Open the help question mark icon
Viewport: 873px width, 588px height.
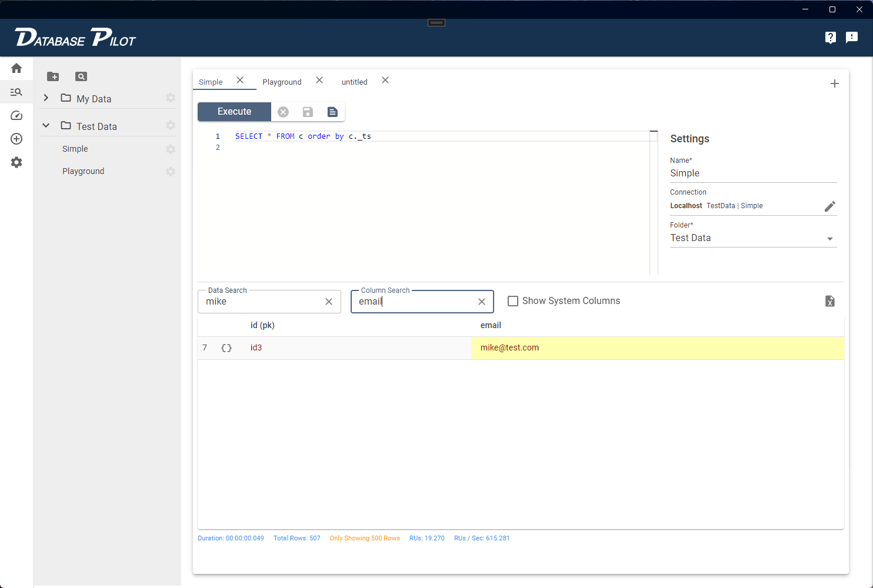pyautogui.click(x=831, y=38)
